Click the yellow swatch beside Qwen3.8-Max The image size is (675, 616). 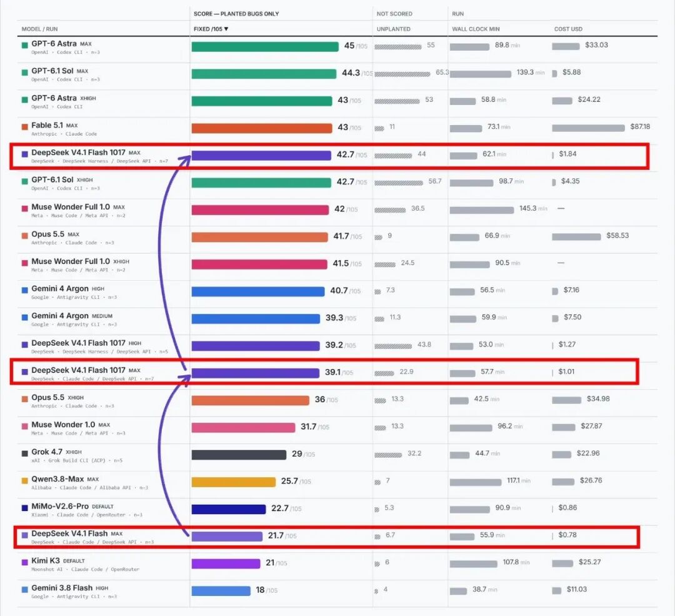pyautogui.click(x=25, y=480)
